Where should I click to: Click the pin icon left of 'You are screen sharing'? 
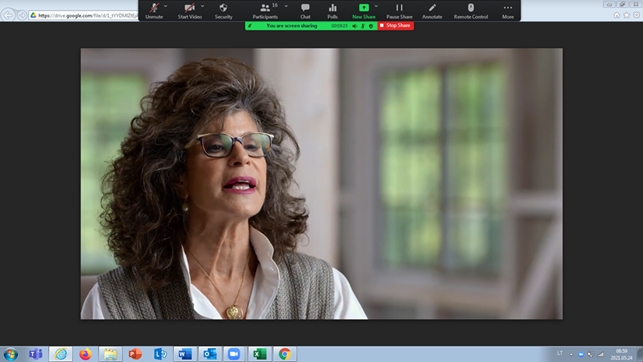(250, 26)
